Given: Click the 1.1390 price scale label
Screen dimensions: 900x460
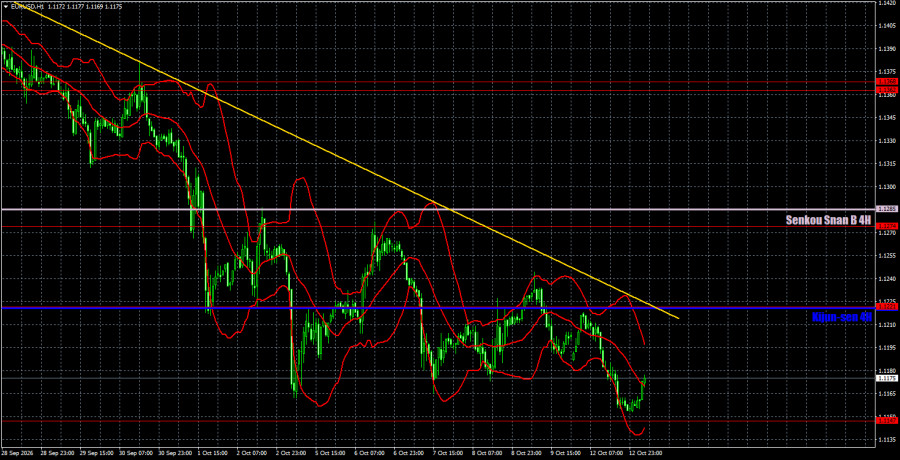Looking at the screenshot, I should 886,49.
